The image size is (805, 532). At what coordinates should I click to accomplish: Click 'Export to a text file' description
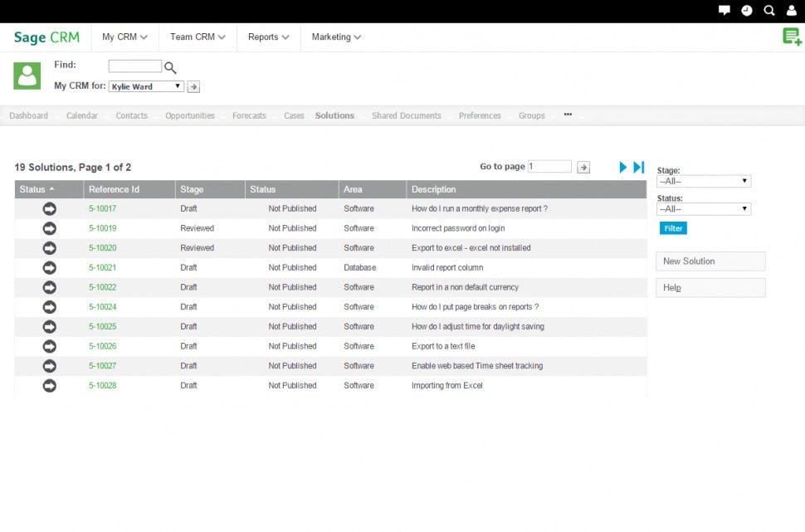coord(443,346)
